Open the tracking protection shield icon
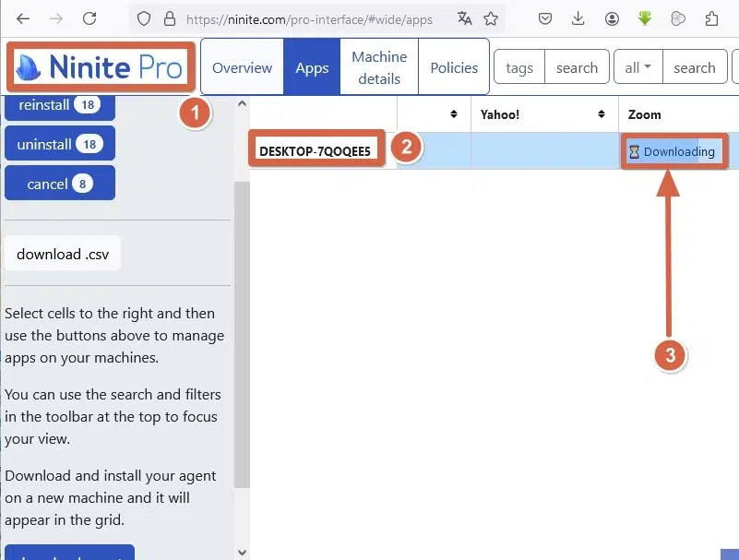The image size is (739, 560). click(x=144, y=18)
